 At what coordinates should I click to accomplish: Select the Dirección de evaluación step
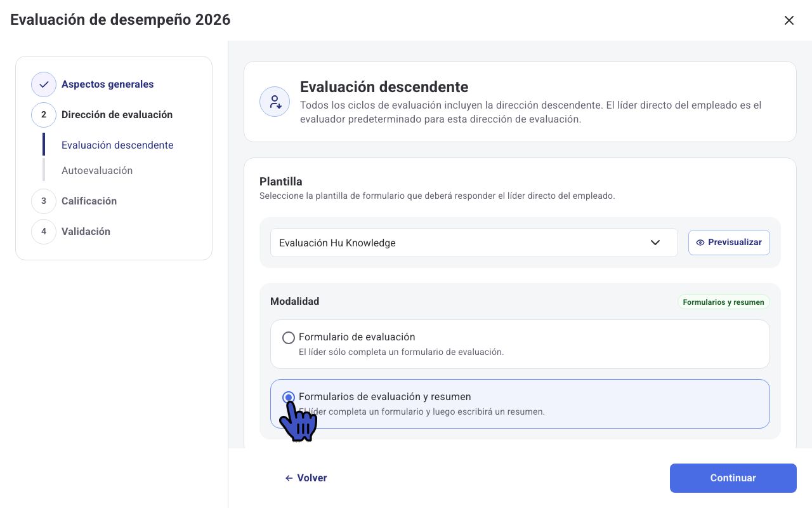coord(117,115)
